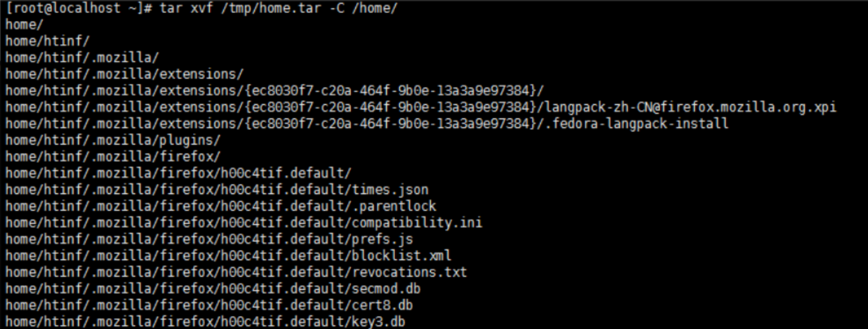Click the line ending in h00c4tif.default/

pyautogui.click(x=179, y=173)
